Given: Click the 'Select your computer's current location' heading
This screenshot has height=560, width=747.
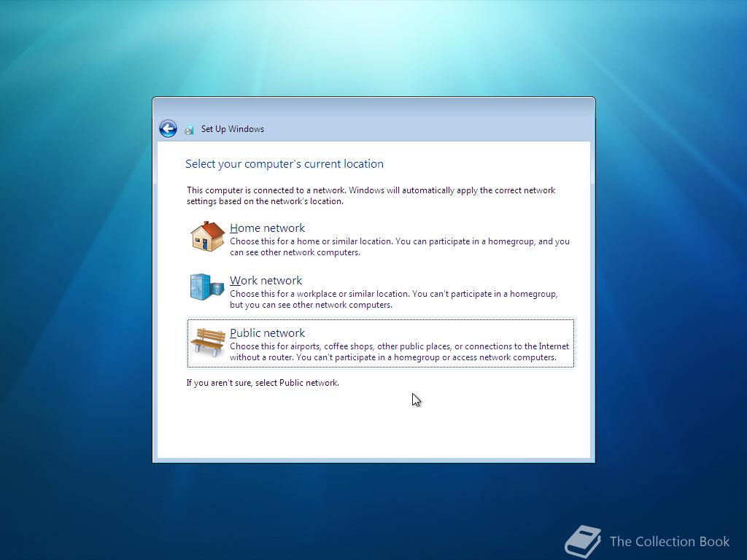Looking at the screenshot, I should (285, 164).
